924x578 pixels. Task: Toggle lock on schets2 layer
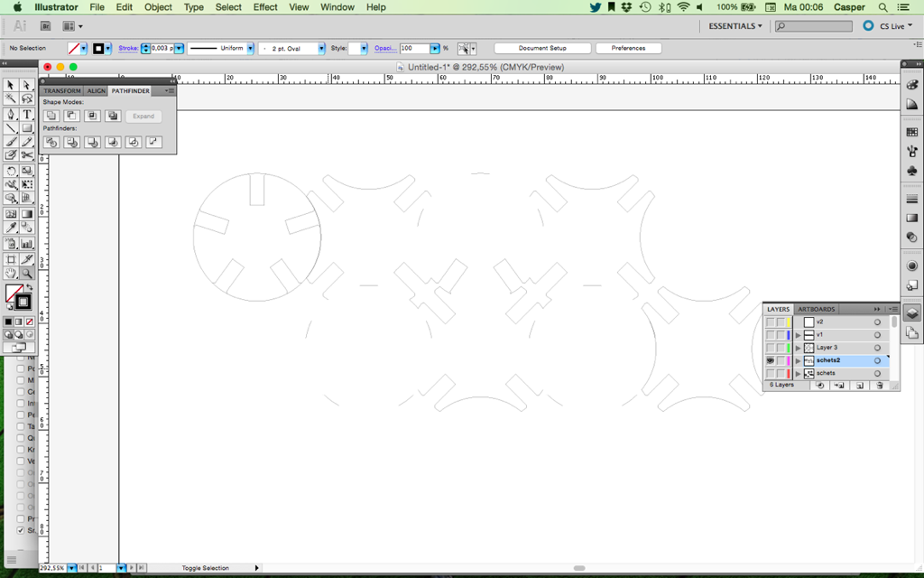781,360
